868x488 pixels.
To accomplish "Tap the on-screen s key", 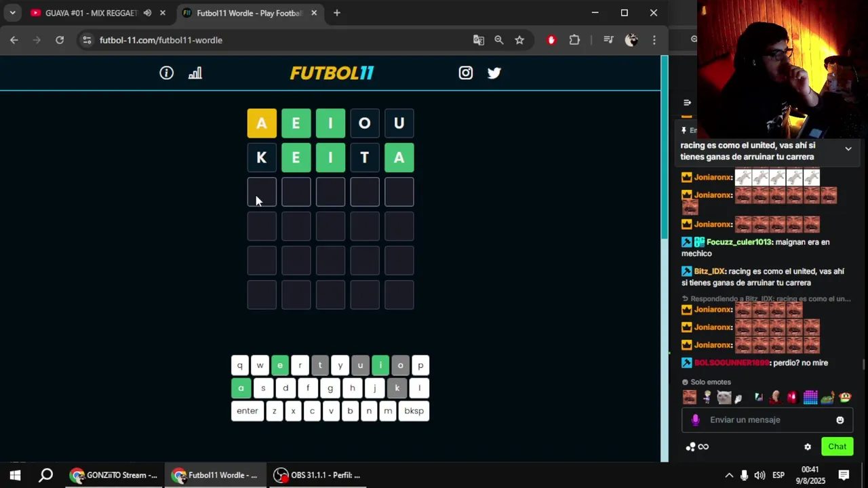I will [263, 388].
